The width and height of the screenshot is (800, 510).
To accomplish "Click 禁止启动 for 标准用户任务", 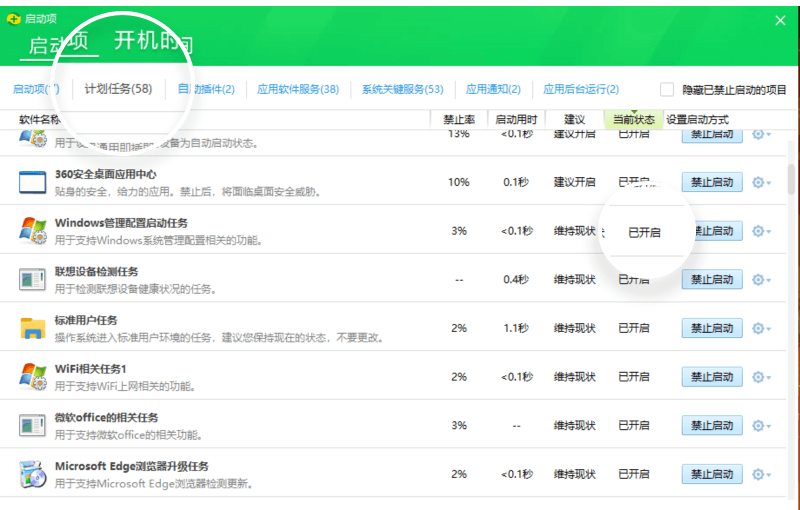I will (x=712, y=328).
